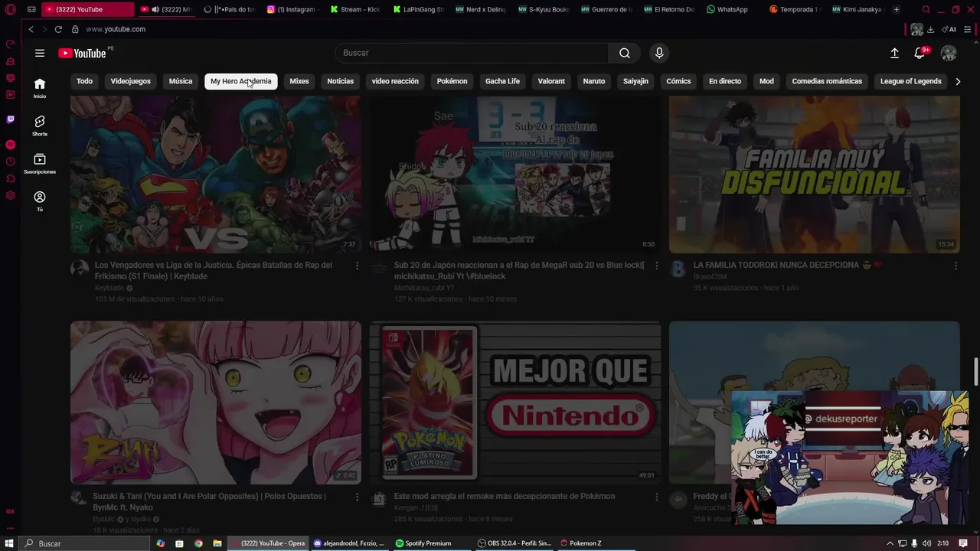Viewport: 980px width, 551px height.
Task: Open 'Este mod arregla el remake' title
Action: click(x=505, y=496)
